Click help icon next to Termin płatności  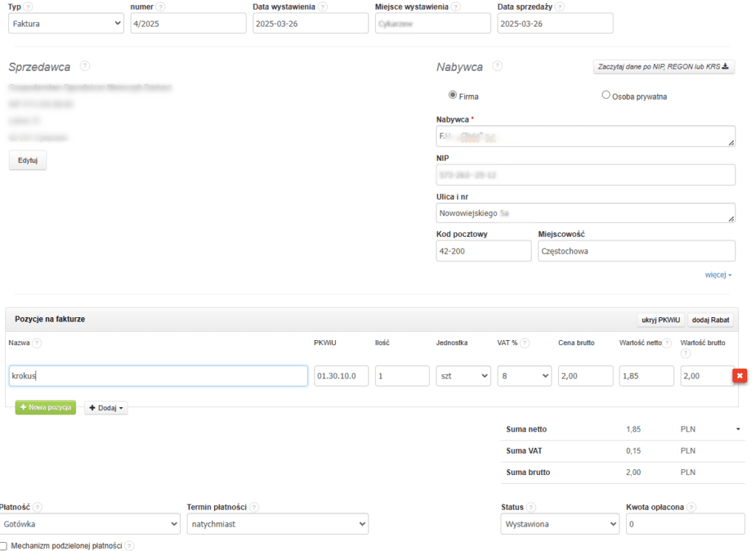coord(254,507)
